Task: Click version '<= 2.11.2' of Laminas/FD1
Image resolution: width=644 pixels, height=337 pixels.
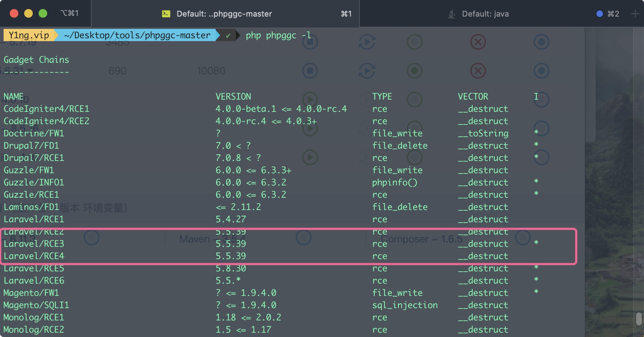Action: tap(238, 207)
